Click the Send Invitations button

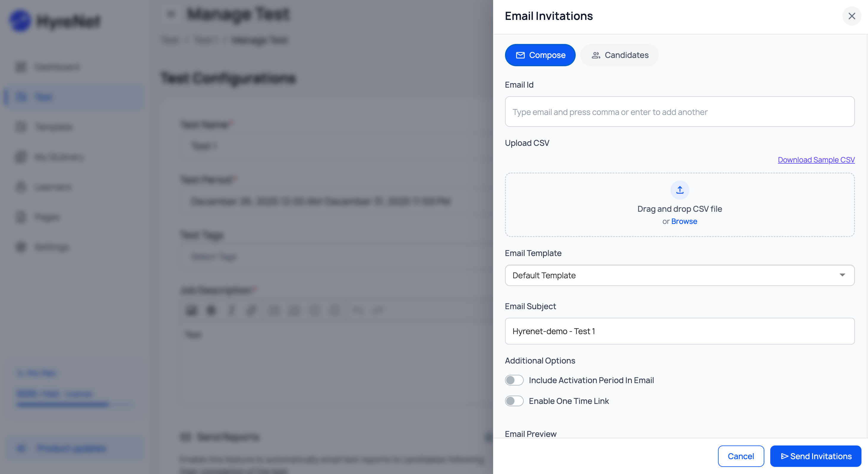click(815, 456)
